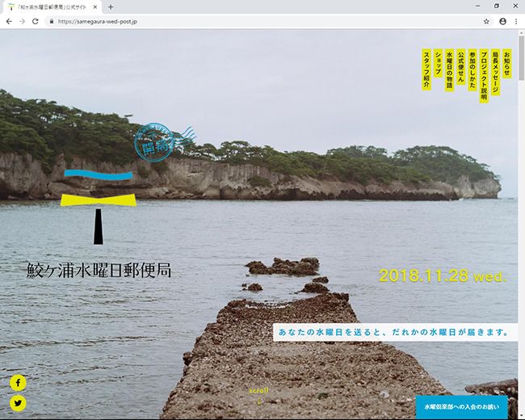Go to 参加のしかた page
Screen dimensions: 525x420
[x=472, y=70]
